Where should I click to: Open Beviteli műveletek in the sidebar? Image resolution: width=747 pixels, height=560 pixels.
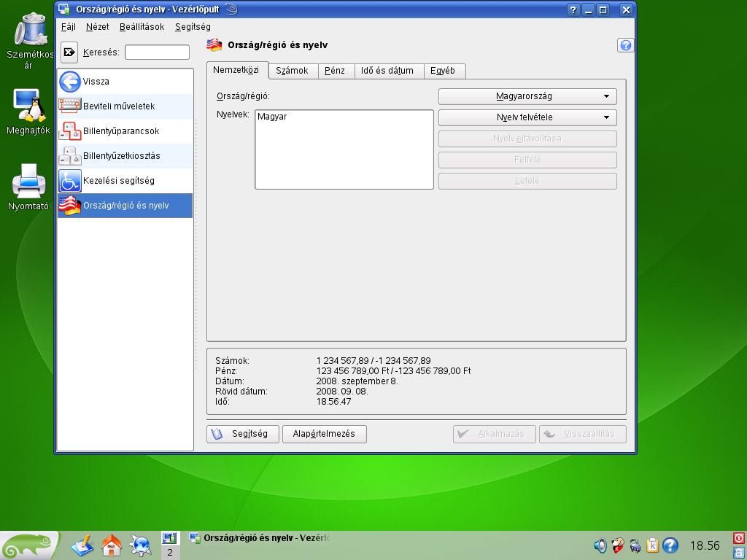[125, 106]
